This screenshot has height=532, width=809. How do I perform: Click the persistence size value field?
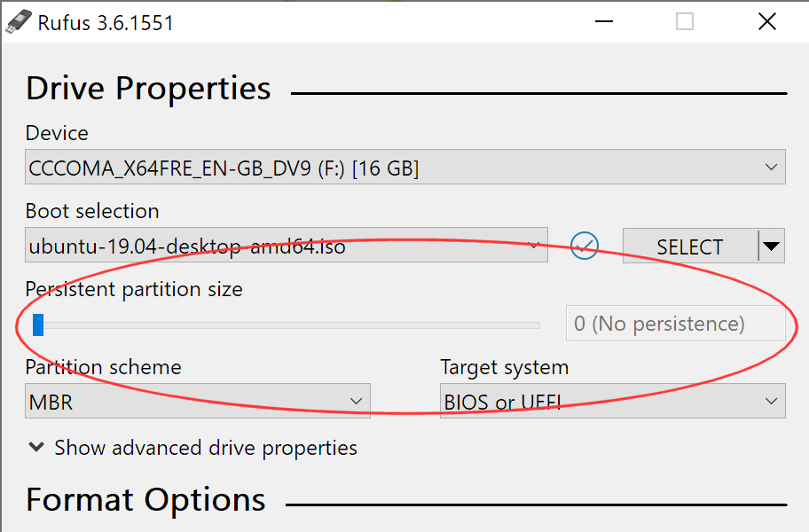(x=675, y=324)
